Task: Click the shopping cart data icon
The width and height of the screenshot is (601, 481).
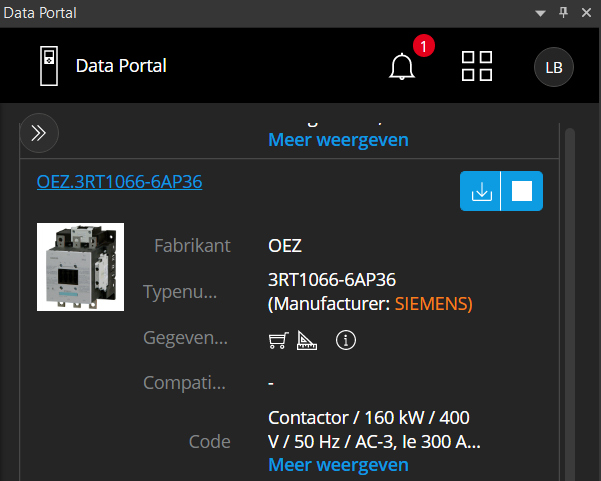Action: point(279,340)
